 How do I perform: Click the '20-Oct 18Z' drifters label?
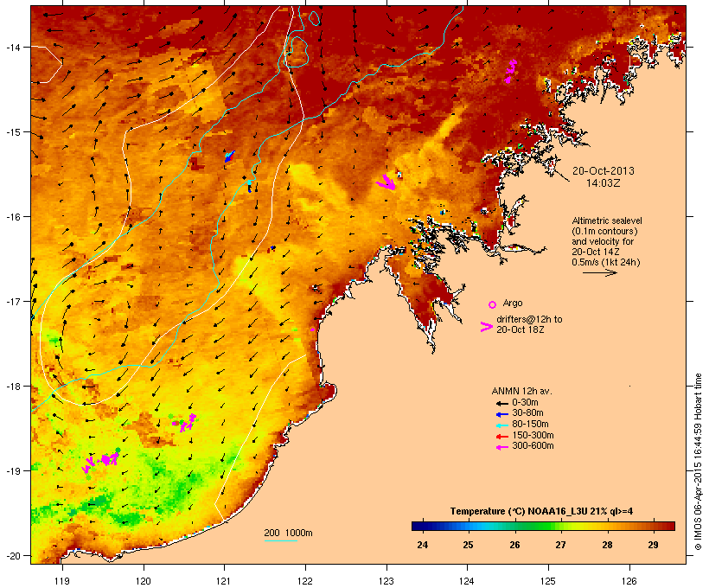520,329
